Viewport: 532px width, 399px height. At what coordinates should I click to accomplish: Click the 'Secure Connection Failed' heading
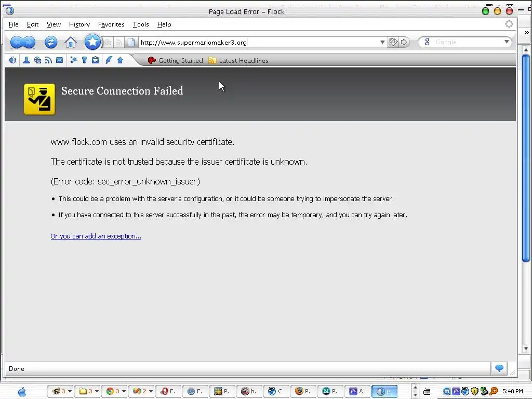coord(122,90)
